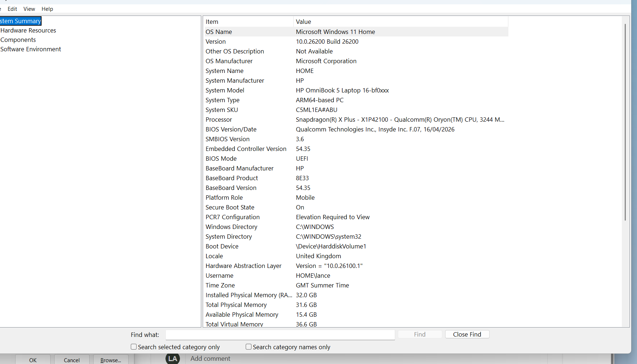Select System Directory row

[x=356, y=237]
